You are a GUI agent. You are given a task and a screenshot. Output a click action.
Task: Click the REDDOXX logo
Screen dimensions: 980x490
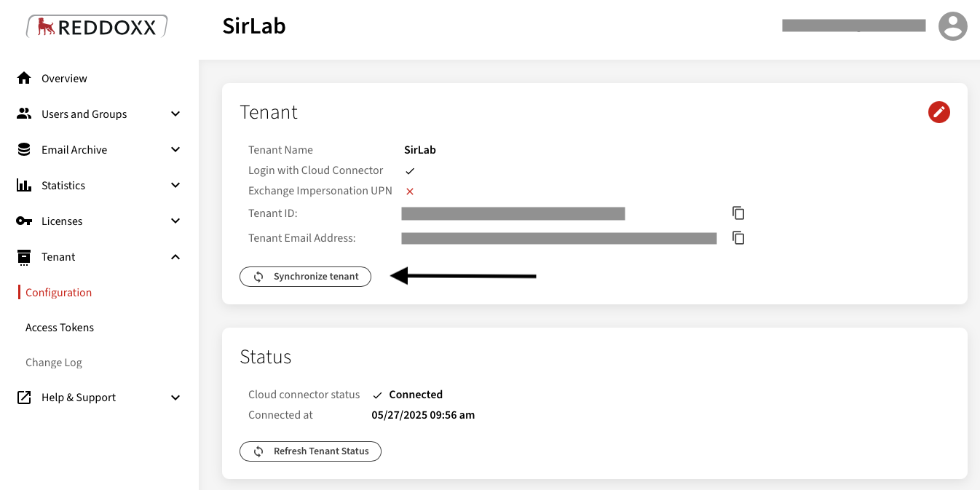pyautogui.click(x=97, y=27)
